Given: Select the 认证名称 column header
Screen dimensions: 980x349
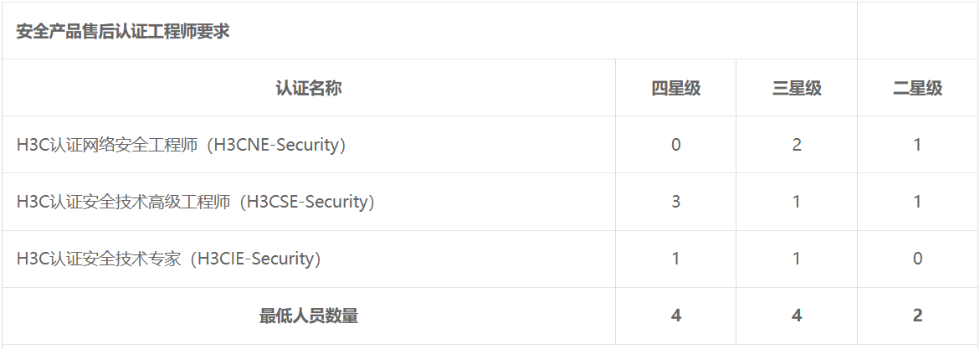Looking at the screenshot, I should coord(308,88).
